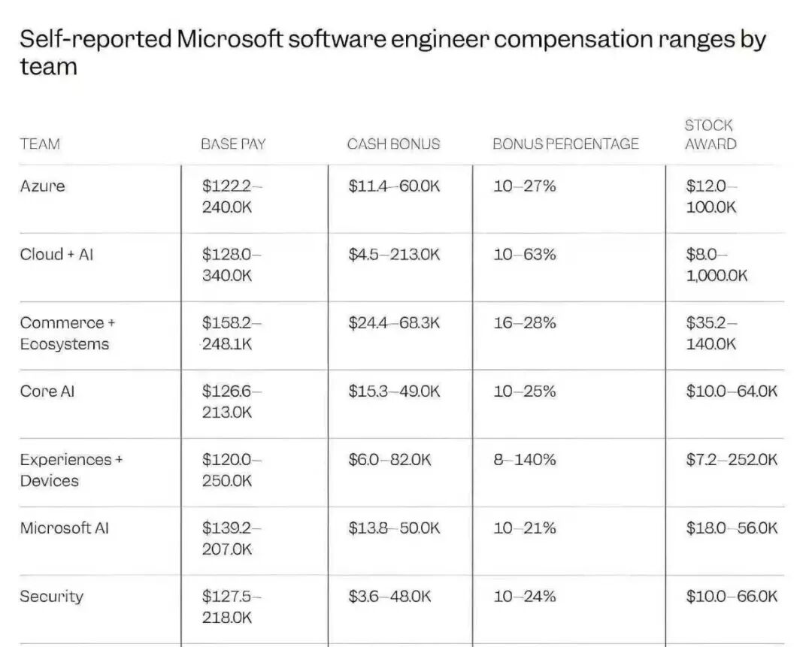Viewport: 812px width, 647px height.
Task: Select the Experiences + Devices row label
Action: 71,470
